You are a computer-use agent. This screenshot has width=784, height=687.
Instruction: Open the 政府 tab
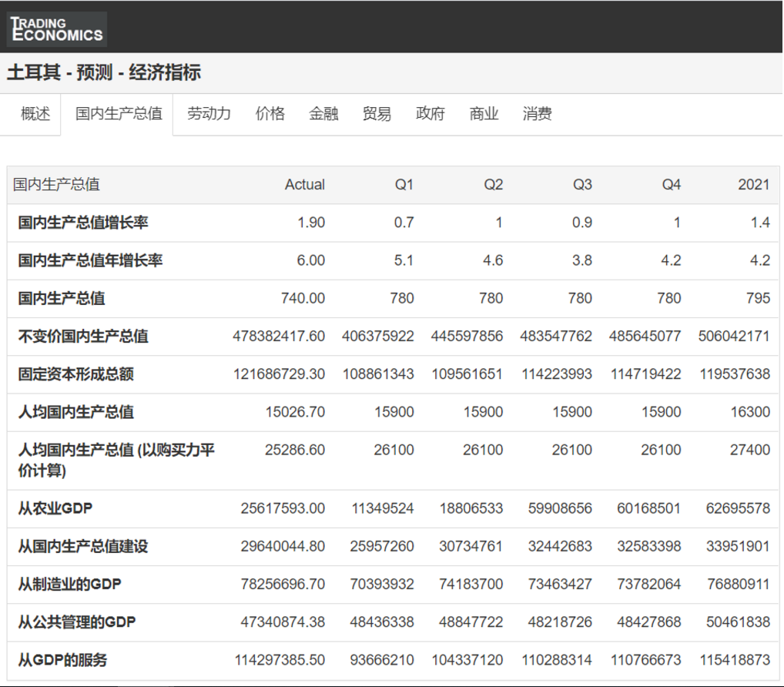tap(430, 114)
